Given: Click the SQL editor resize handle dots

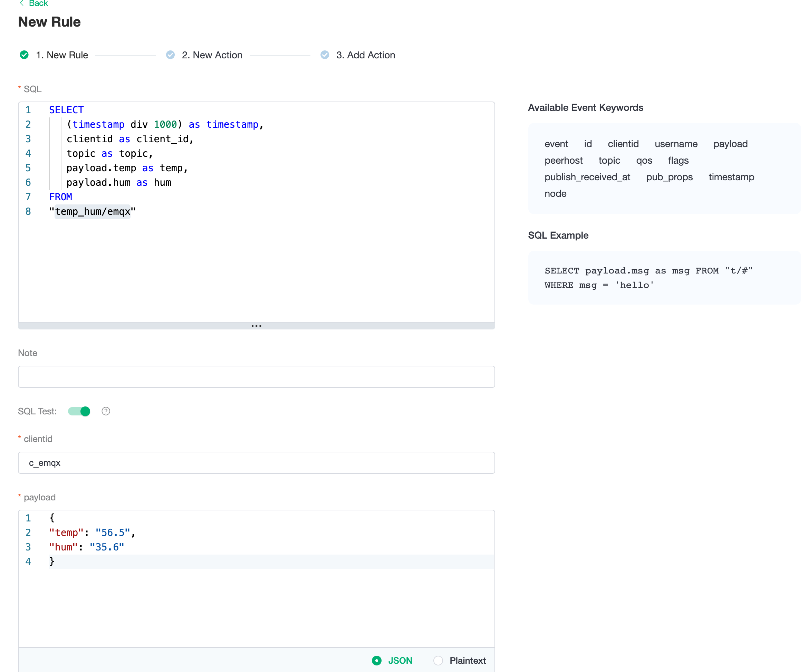Looking at the screenshot, I should coord(256,326).
